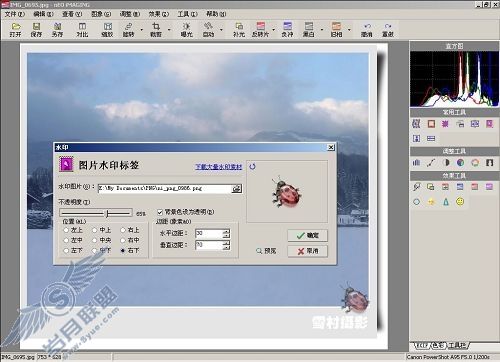Apply the 负冲 cross-process effect icon

pyautogui.click(x=287, y=30)
